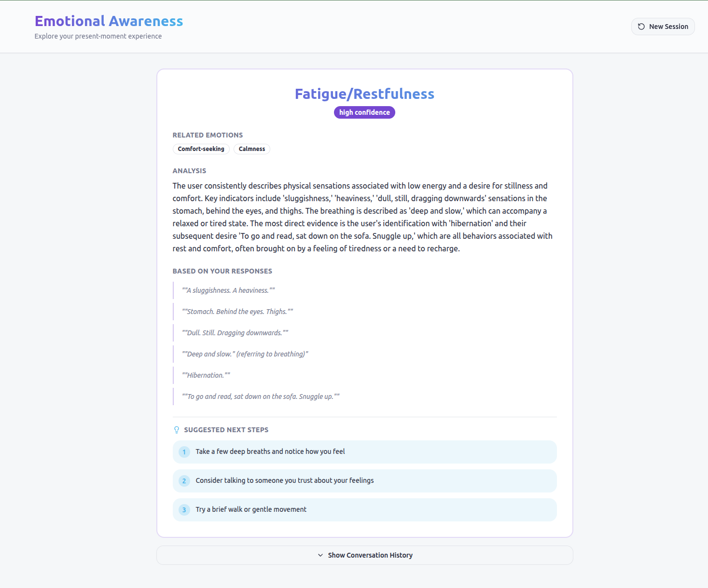Click the number 2 step badge
This screenshot has width=708, height=588.
click(184, 481)
